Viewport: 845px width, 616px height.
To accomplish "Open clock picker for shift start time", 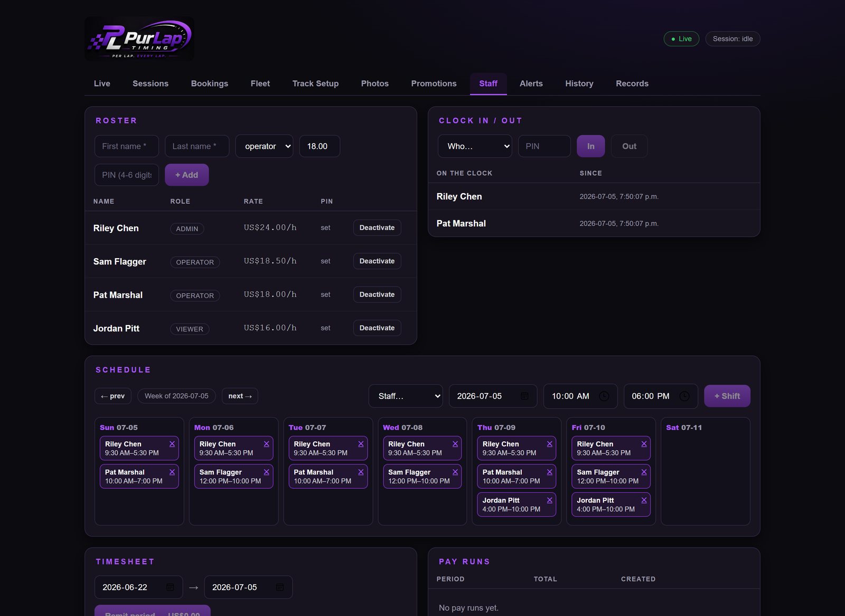I will [604, 396].
